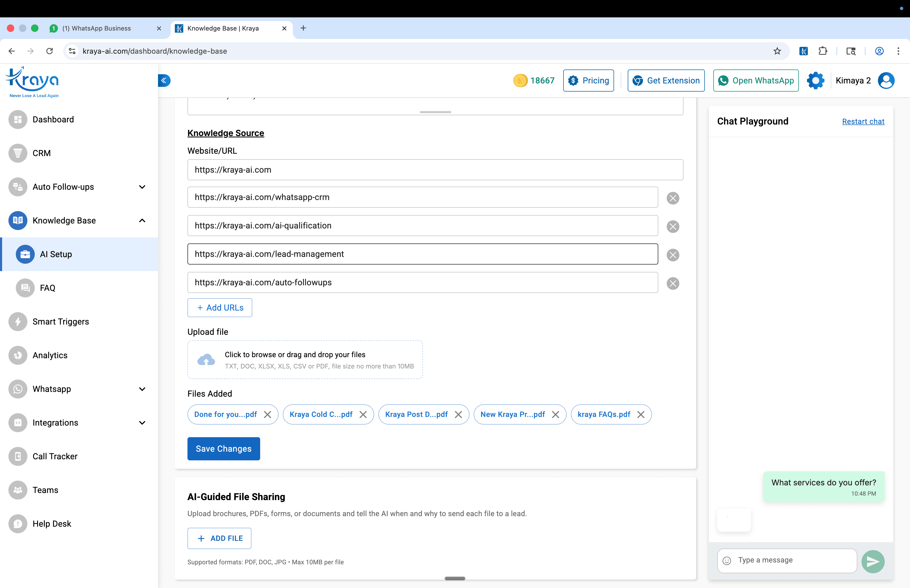This screenshot has height=588, width=910.
Task: Click the Restart chat link
Action: [863, 121]
